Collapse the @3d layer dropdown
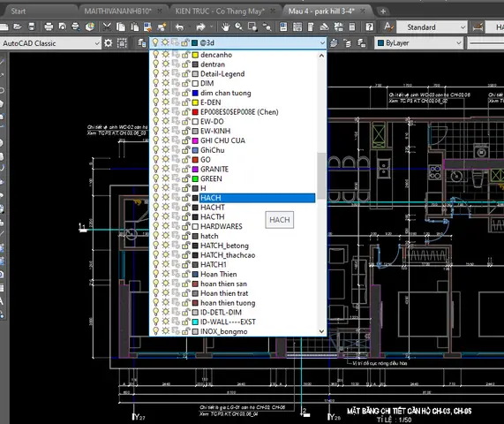This screenshot has height=424, width=504. coord(322,42)
